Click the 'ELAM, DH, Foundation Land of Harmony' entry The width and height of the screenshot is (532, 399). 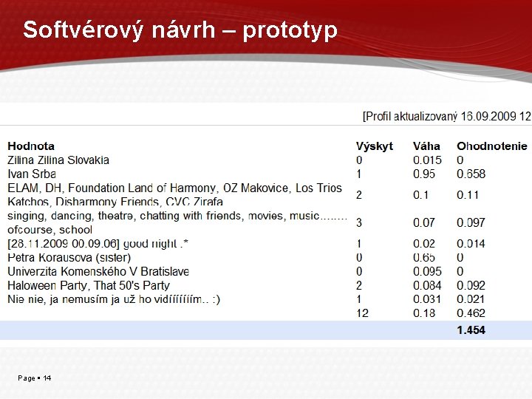click(x=174, y=195)
